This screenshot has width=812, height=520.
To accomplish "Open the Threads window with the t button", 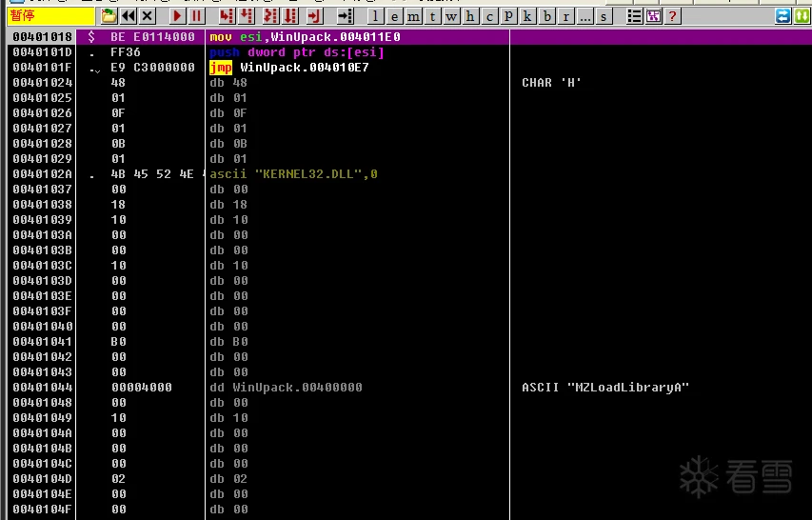I will pos(432,16).
